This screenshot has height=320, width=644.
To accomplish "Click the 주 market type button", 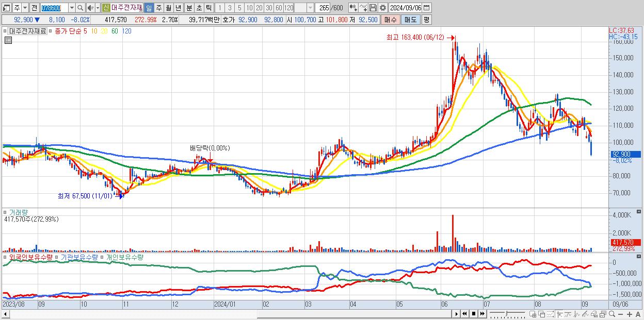I will pyautogui.click(x=17, y=8).
